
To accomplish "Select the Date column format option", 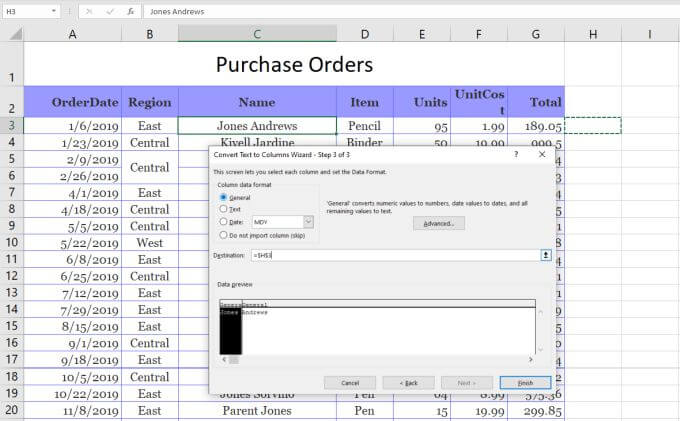I will point(224,221).
